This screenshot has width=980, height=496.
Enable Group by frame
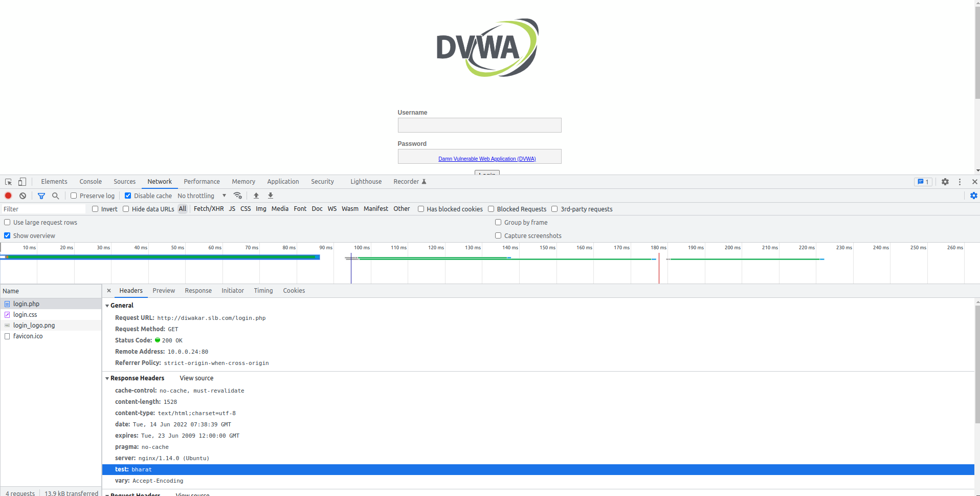[x=498, y=222]
